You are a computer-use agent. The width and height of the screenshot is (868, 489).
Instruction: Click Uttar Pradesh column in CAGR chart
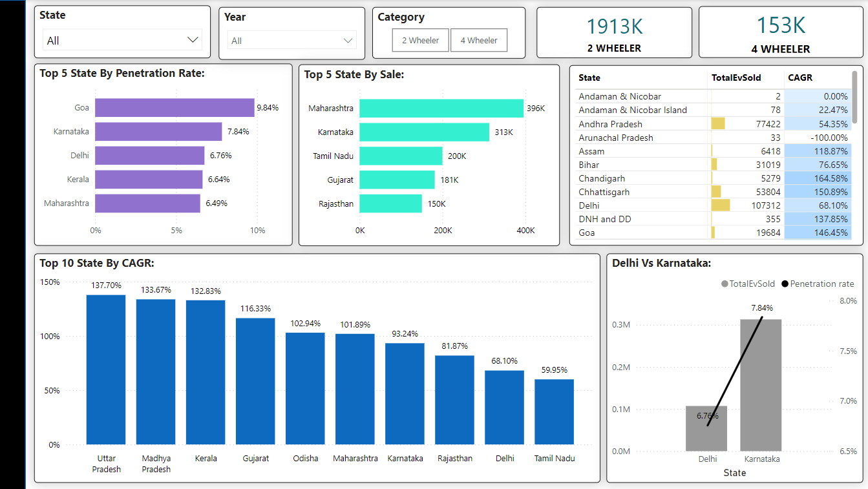tap(106, 369)
